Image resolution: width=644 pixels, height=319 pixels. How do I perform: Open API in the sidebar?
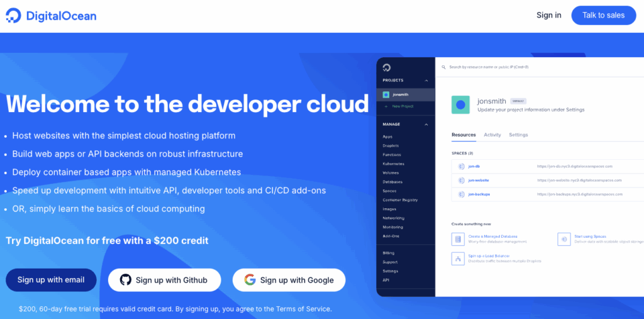pyautogui.click(x=386, y=280)
